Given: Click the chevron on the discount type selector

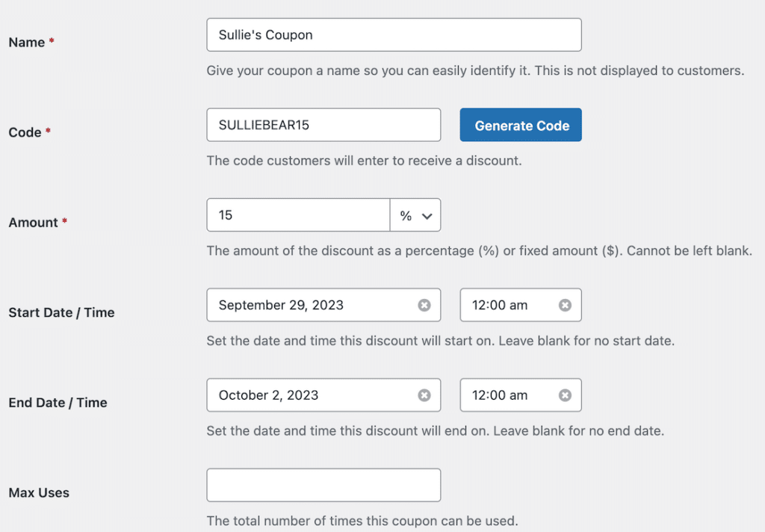Looking at the screenshot, I should [x=426, y=215].
